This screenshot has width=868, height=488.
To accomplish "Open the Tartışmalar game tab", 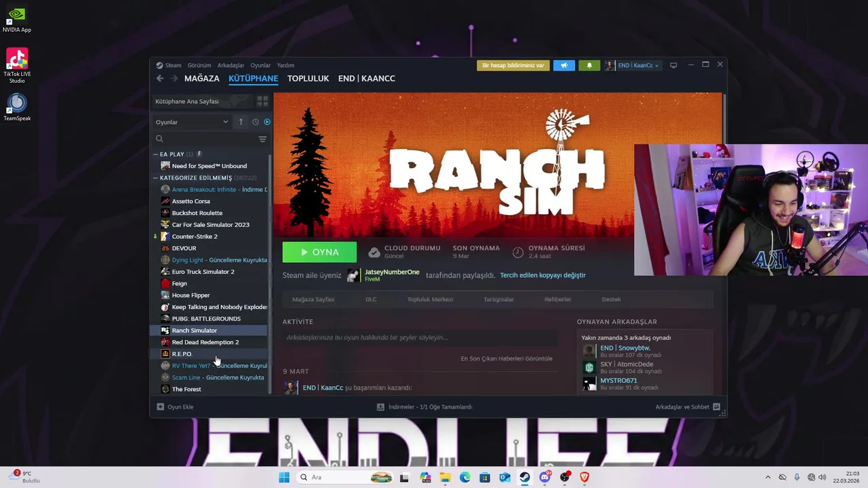I will click(x=498, y=299).
